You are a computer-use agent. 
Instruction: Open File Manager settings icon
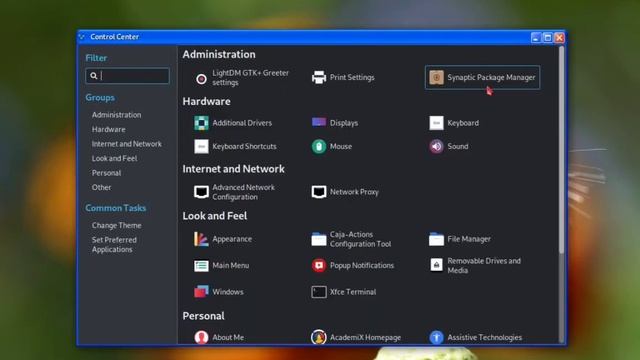click(436, 239)
